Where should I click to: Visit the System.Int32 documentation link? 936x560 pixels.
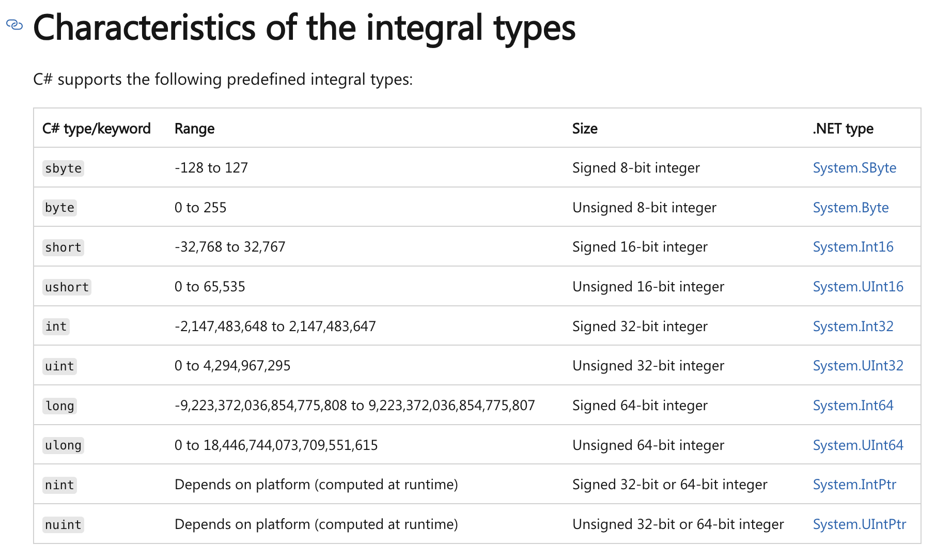pos(853,326)
